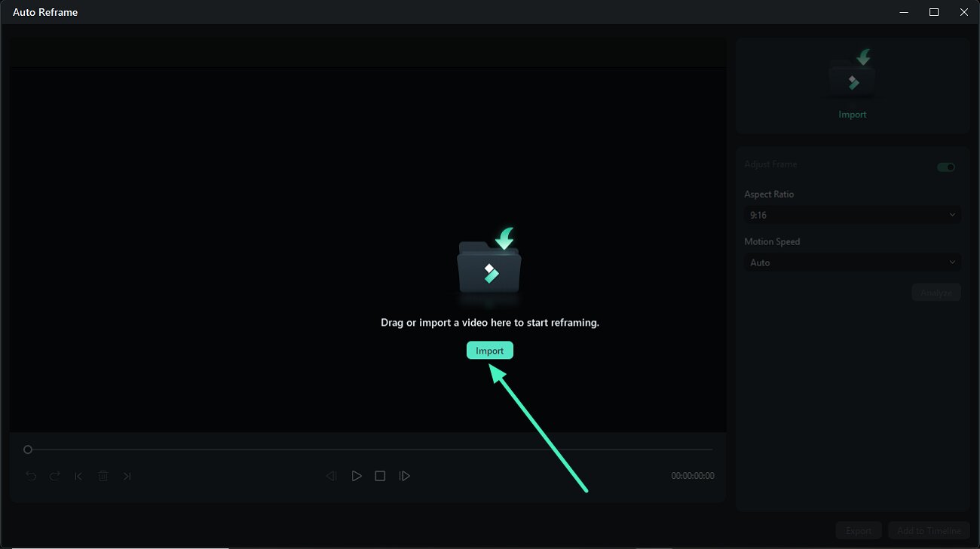This screenshot has width=980, height=549.
Task: Jump to previous keyframe icon
Action: [x=78, y=476]
